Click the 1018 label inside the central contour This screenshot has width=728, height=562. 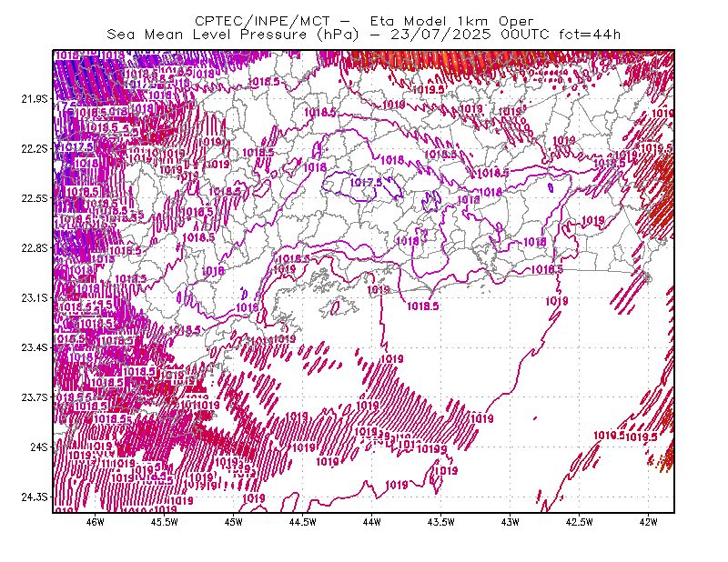click(x=392, y=160)
